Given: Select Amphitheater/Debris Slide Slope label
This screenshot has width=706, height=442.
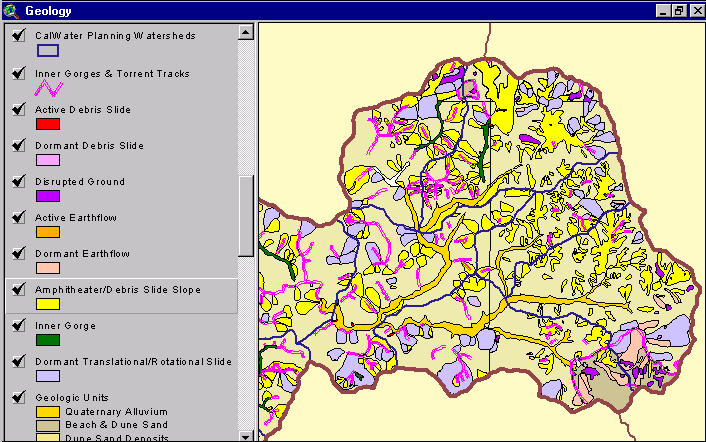Looking at the screenshot, I should click(118, 289).
